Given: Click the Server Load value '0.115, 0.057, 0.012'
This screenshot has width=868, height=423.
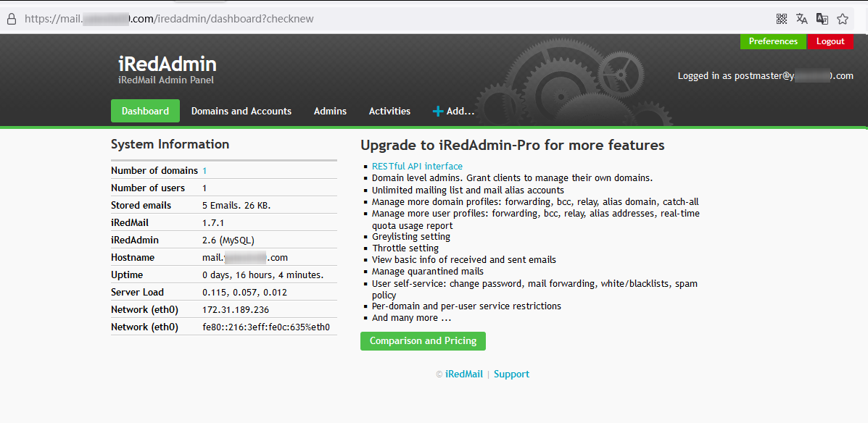Looking at the screenshot, I should (x=244, y=292).
